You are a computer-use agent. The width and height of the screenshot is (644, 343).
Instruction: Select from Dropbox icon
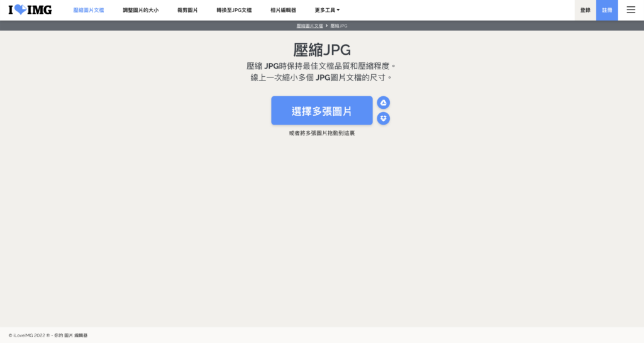(x=383, y=118)
